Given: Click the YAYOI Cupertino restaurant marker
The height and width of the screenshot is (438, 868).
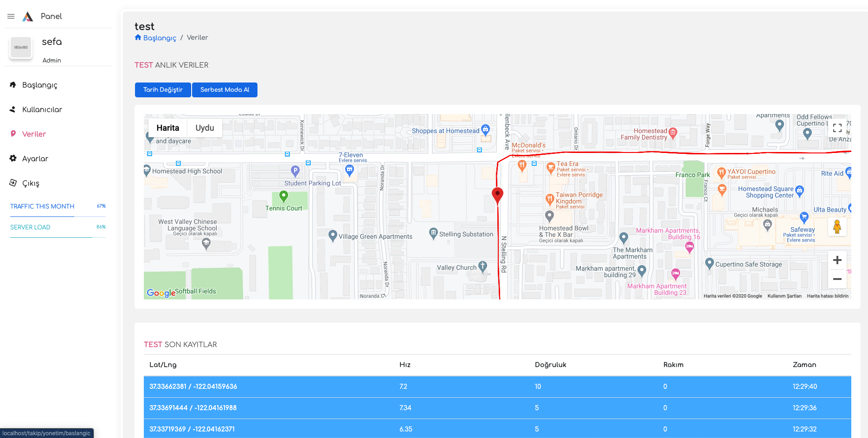Looking at the screenshot, I should [x=721, y=173].
